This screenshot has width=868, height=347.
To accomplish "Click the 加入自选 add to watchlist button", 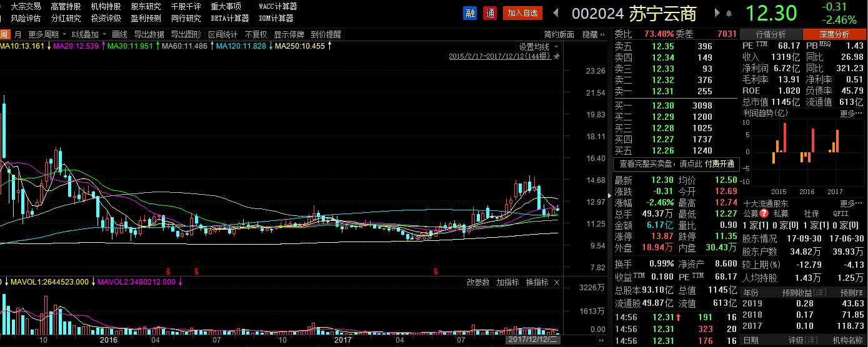I will [x=522, y=13].
